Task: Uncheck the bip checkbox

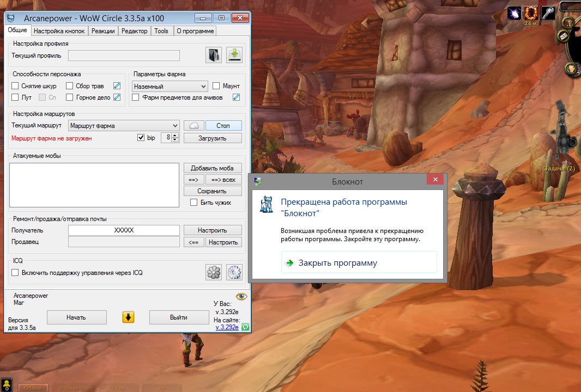Action: point(141,138)
